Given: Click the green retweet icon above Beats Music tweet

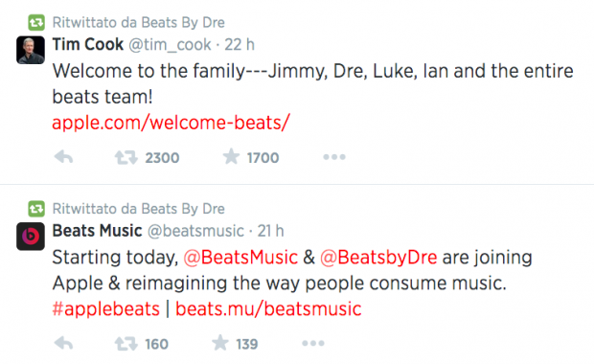Looking at the screenshot, I should click(x=36, y=209).
